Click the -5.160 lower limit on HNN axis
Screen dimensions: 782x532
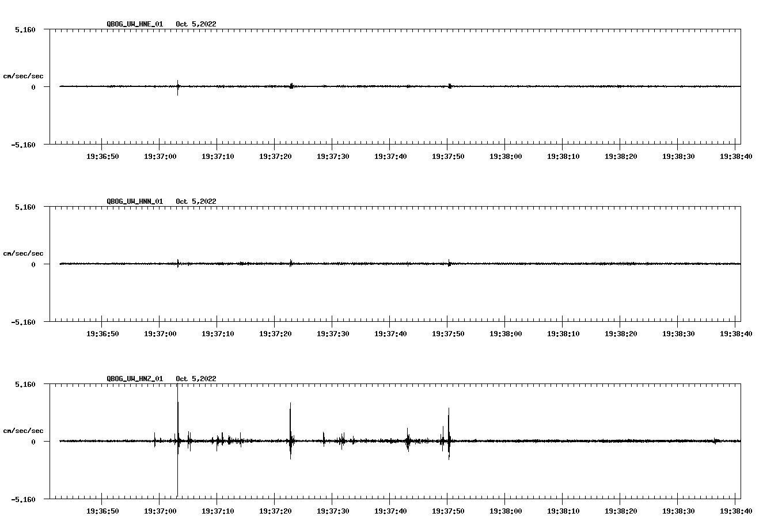pyautogui.click(x=23, y=322)
